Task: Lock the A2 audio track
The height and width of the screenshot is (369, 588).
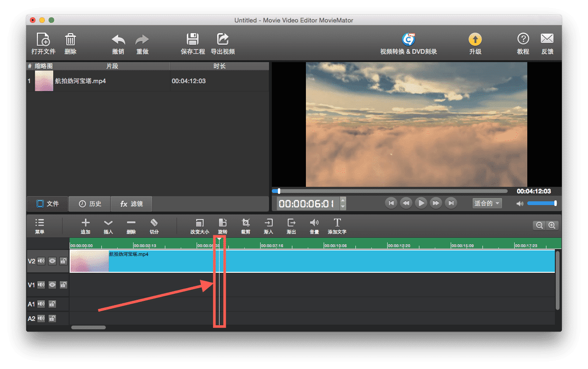Action: pos(52,319)
